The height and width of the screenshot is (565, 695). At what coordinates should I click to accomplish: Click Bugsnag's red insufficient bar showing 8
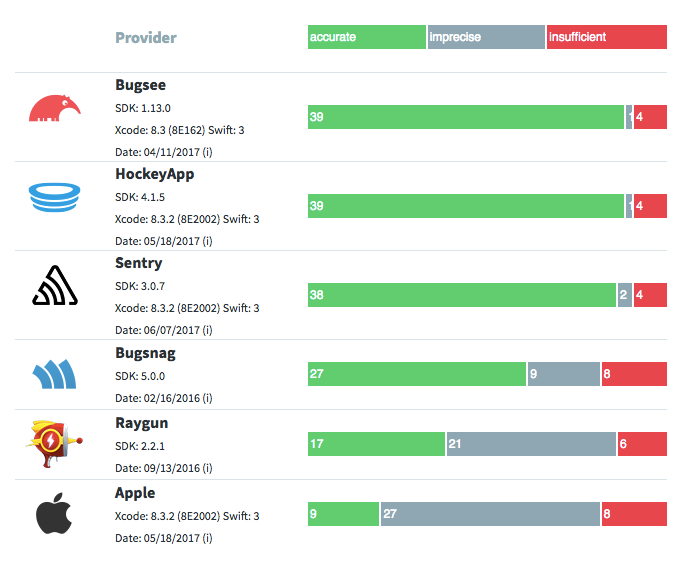coord(634,374)
